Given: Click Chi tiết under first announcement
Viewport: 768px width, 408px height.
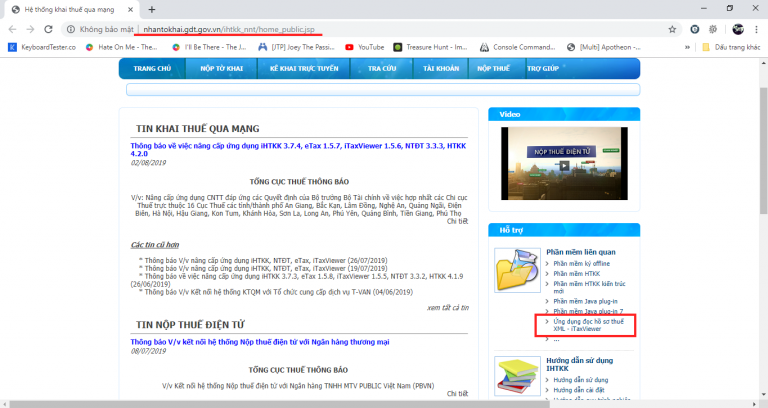Looking at the screenshot, I should [457, 221].
